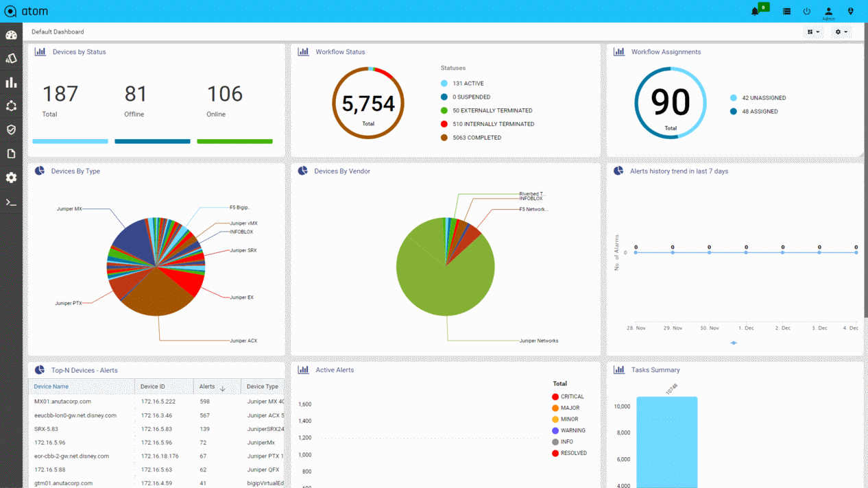Open the notifications bell icon

click(755, 11)
